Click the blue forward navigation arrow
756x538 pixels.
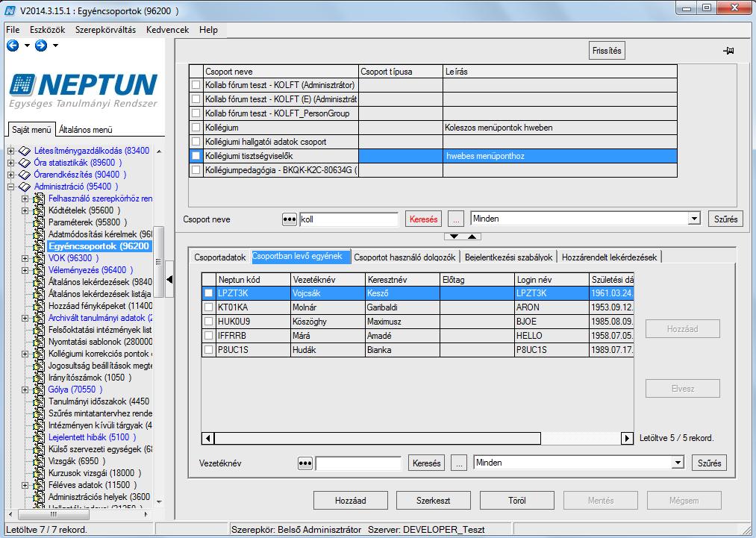[x=41, y=46]
